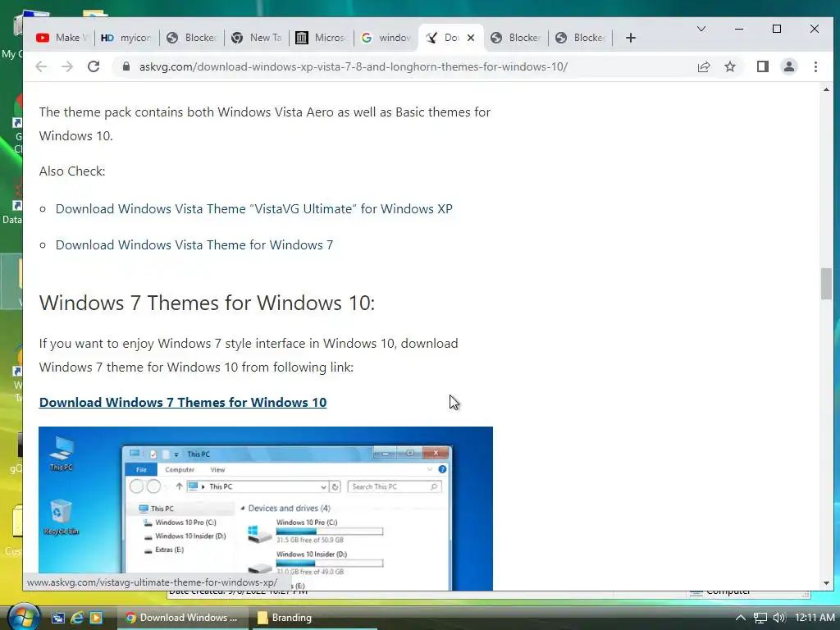Open the tab search chevron
Image resolution: width=840 pixels, height=630 pixels.
(x=701, y=29)
